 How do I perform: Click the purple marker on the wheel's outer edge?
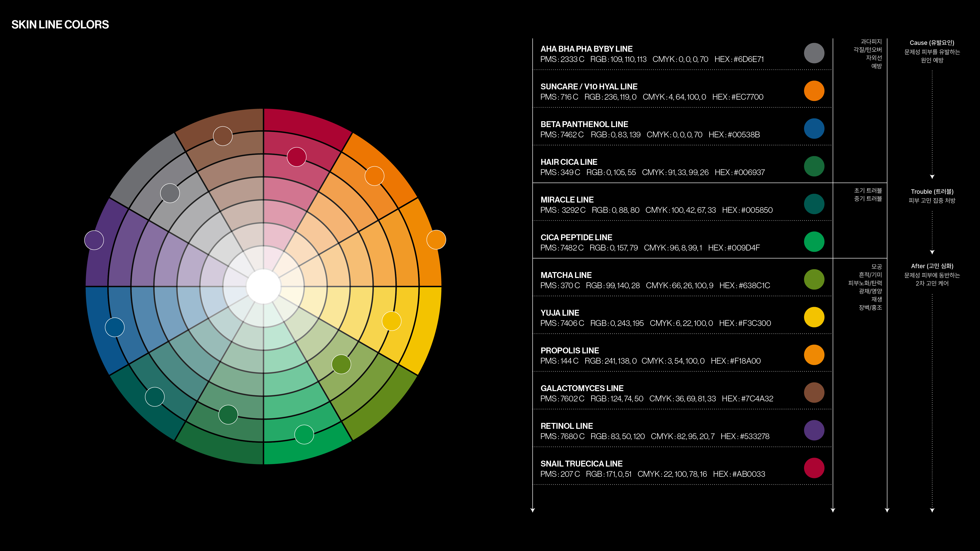(94, 240)
